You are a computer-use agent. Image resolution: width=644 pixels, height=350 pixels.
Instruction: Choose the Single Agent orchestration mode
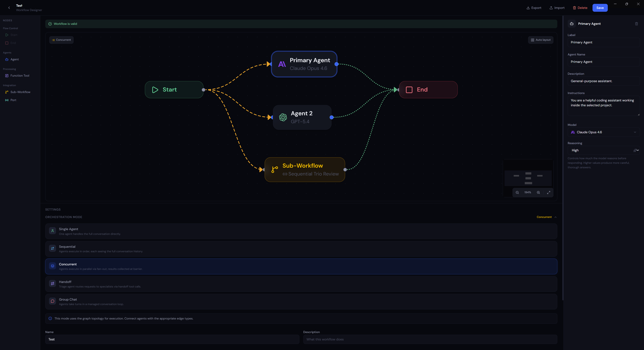pos(301,231)
